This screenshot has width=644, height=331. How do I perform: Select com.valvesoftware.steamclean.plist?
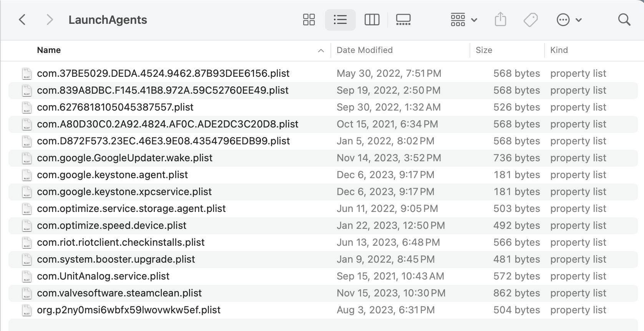click(119, 293)
